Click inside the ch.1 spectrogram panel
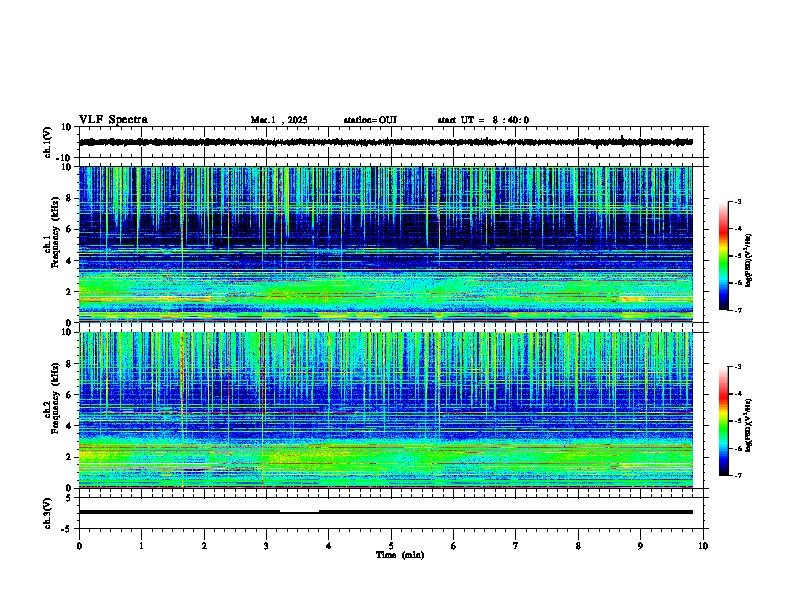This screenshot has width=792, height=612. tap(386, 244)
